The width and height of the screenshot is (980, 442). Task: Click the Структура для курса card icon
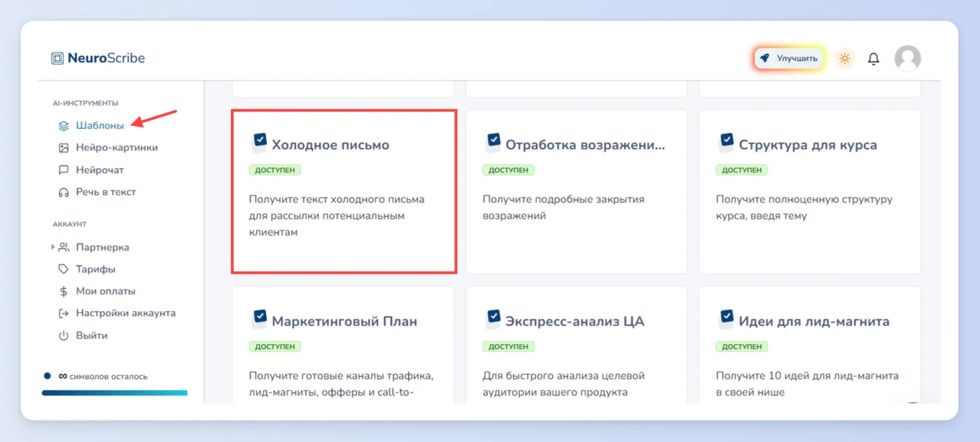[x=726, y=143]
